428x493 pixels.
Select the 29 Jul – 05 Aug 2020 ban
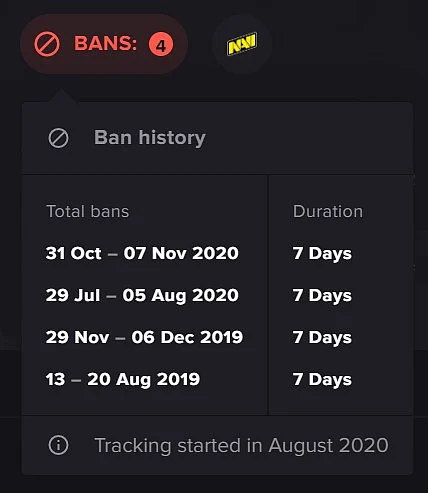point(142,296)
